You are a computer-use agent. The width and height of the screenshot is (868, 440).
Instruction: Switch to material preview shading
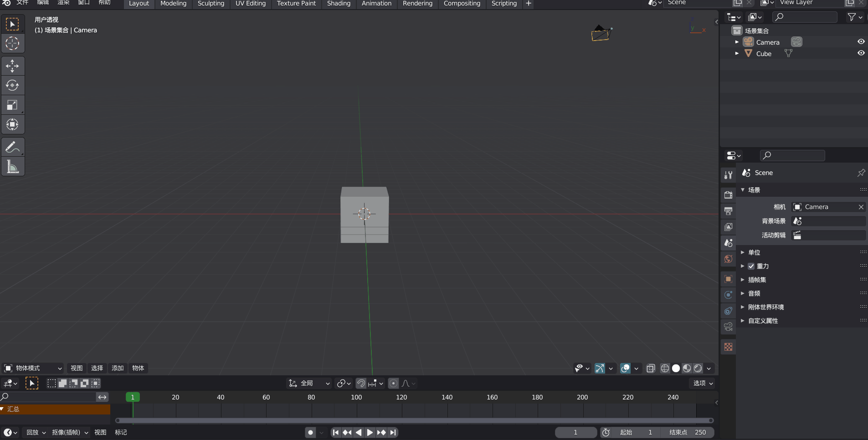tap(687, 368)
